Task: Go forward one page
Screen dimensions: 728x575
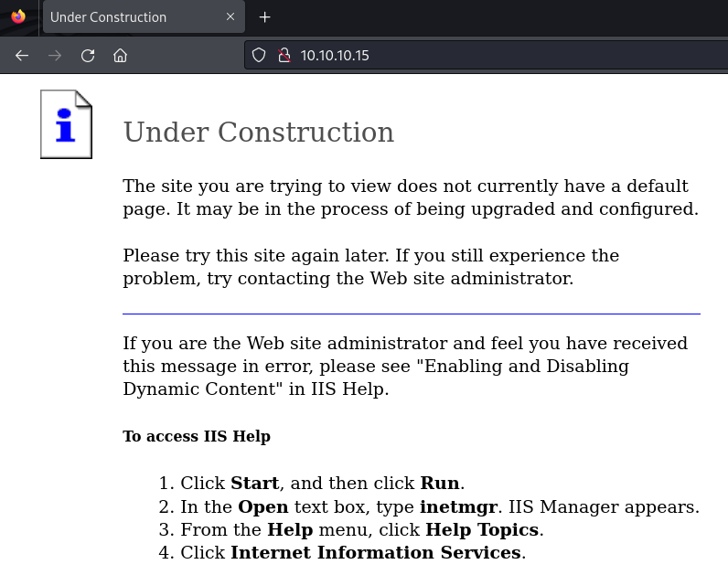Action: click(x=55, y=56)
